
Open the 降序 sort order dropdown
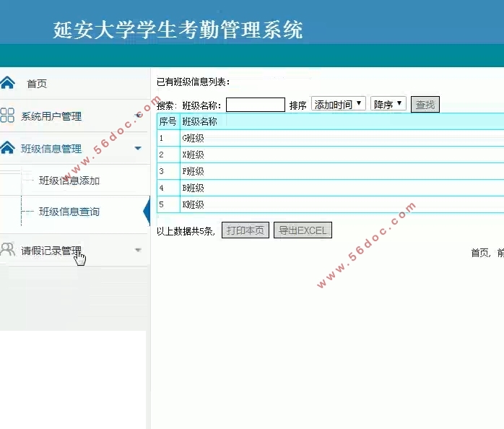tap(388, 104)
